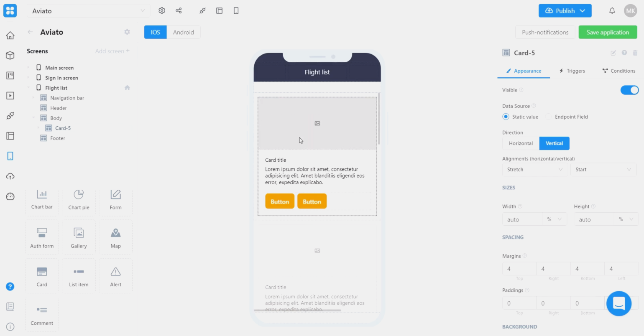Switch to the Android tab
644x336 pixels.
click(x=183, y=32)
